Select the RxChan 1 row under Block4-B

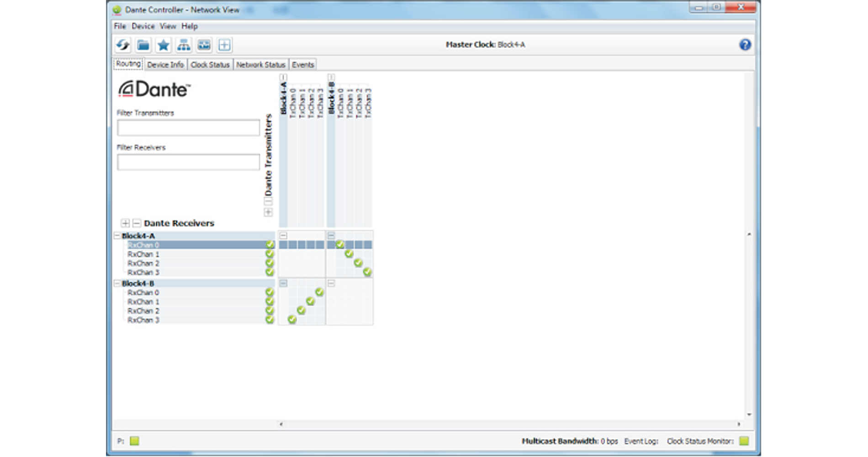[200, 302]
